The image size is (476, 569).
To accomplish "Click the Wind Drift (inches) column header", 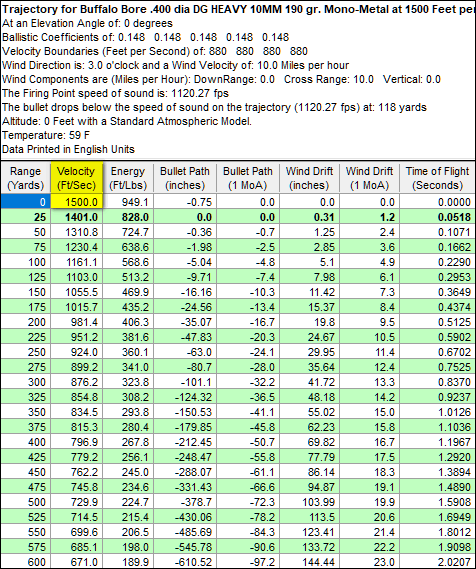I will 309,178.
